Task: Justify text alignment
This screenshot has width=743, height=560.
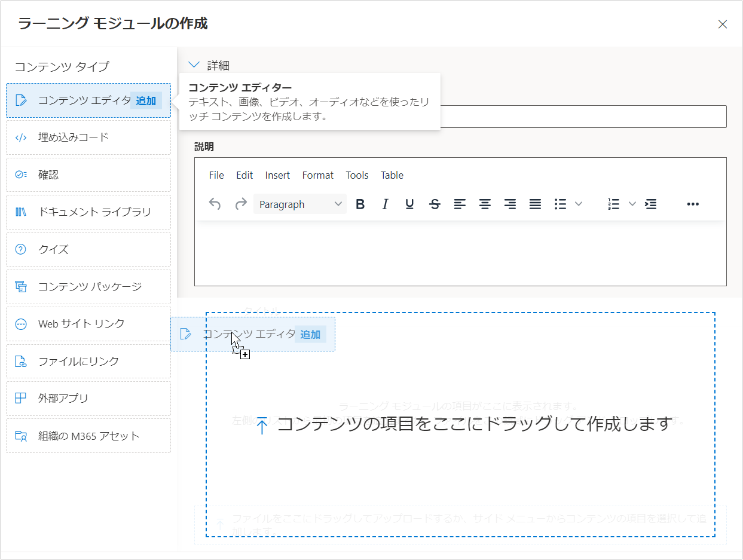Action: tap(535, 204)
